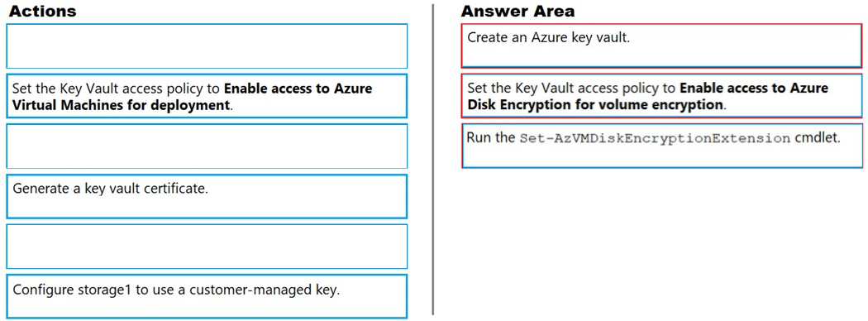Click the empty slot above the deployment action
The image size is (868, 321).
(207, 46)
